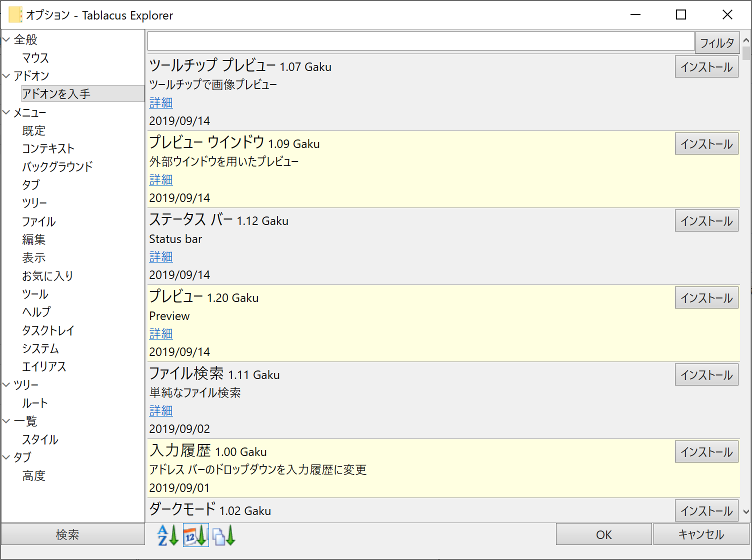The height and width of the screenshot is (560, 752).
Task: Collapse the 全般 tree node
Action: pos(6,39)
